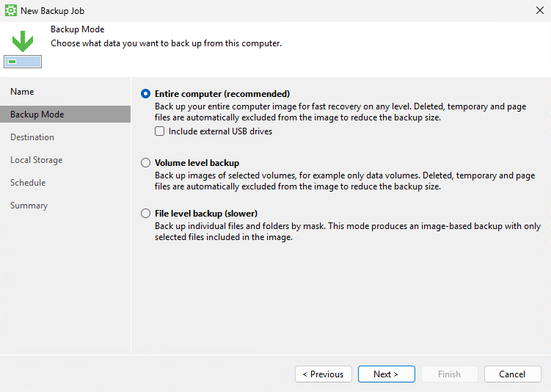This screenshot has width=551, height=392.
Task: Select Volume level backup option
Action: click(x=145, y=163)
